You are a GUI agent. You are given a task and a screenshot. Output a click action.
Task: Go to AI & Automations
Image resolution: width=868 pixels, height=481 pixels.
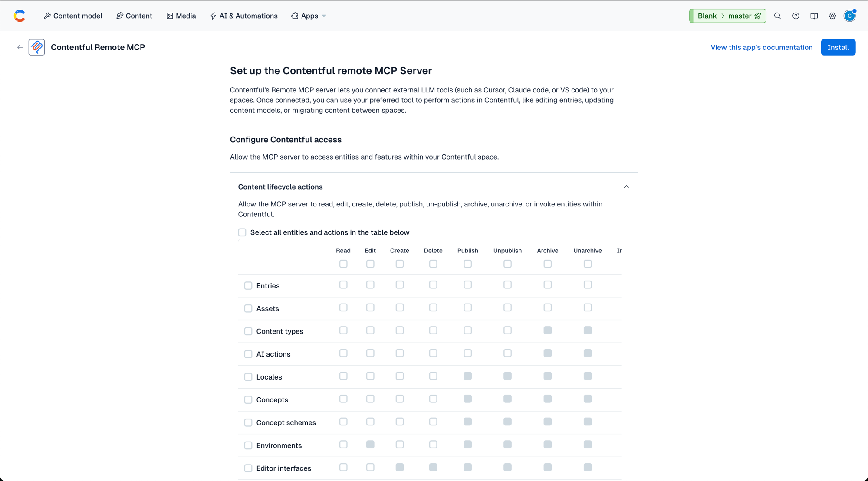243,16
